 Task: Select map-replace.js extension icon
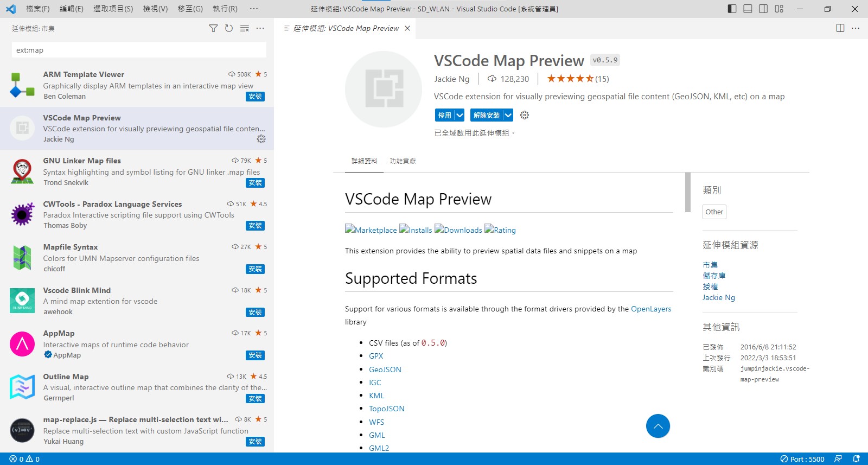(22, 430)
